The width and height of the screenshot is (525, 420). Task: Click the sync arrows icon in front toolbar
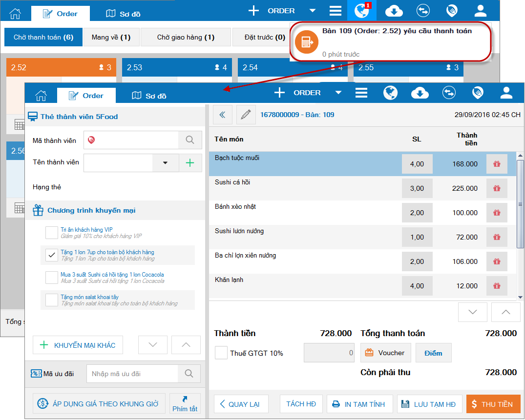[449, 93]
